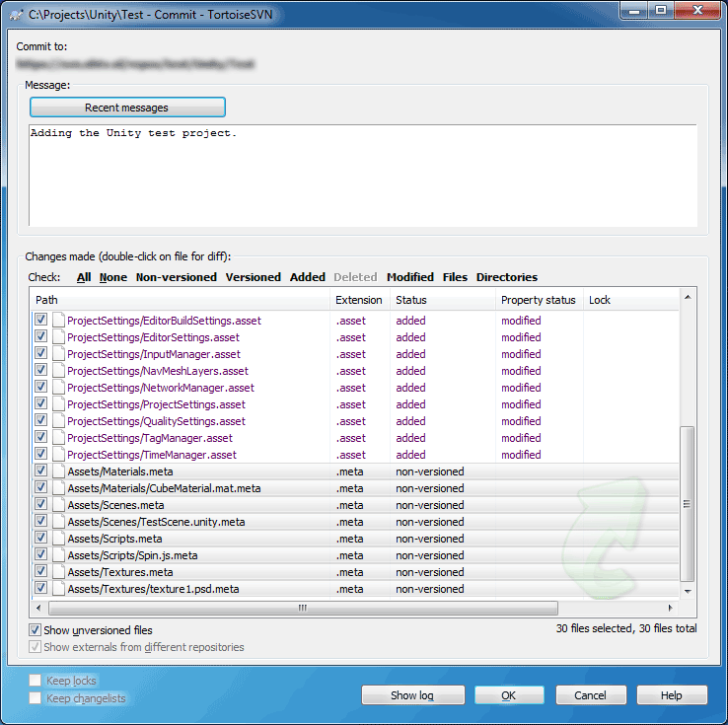Check All files link
728x725 pixels.
coord(84,277)
